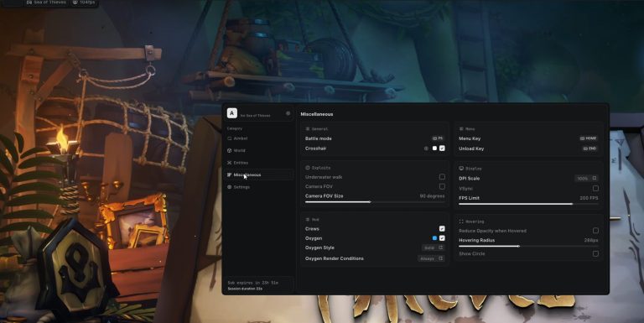The height and width of the screenshot is (323, 644).
Task: Open the DPI Scale dropdown
Action: tap(586, 179)
